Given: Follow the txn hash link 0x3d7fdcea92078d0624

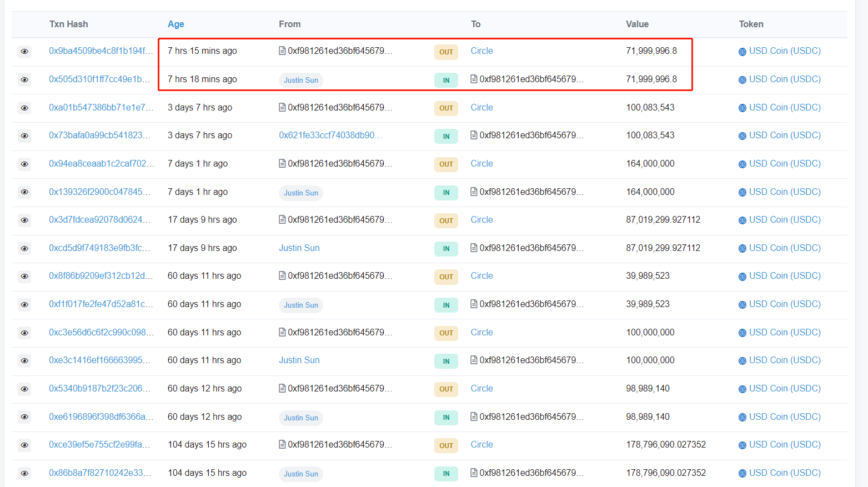Looking at the screenshot, I should (100, 219).
